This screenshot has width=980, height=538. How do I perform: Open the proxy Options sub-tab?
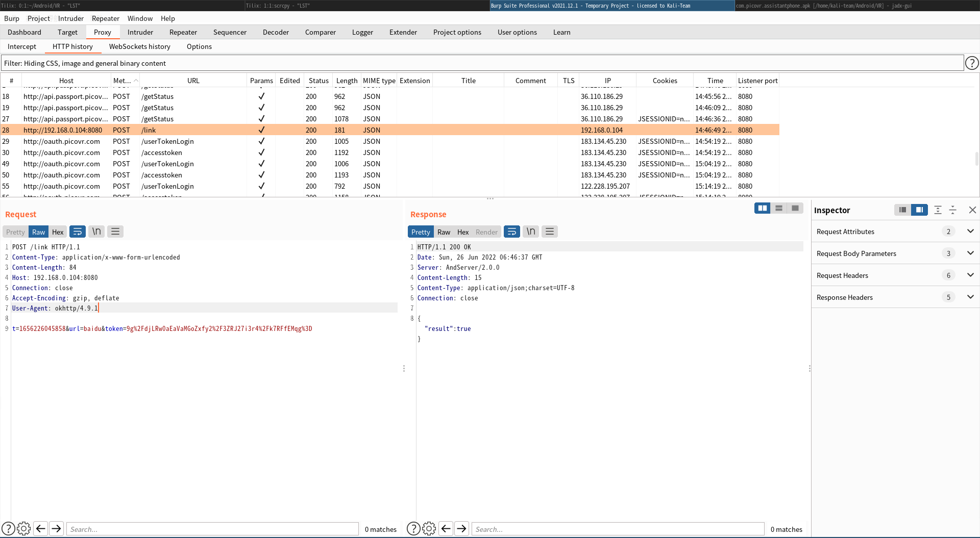[x=199, y=46]
